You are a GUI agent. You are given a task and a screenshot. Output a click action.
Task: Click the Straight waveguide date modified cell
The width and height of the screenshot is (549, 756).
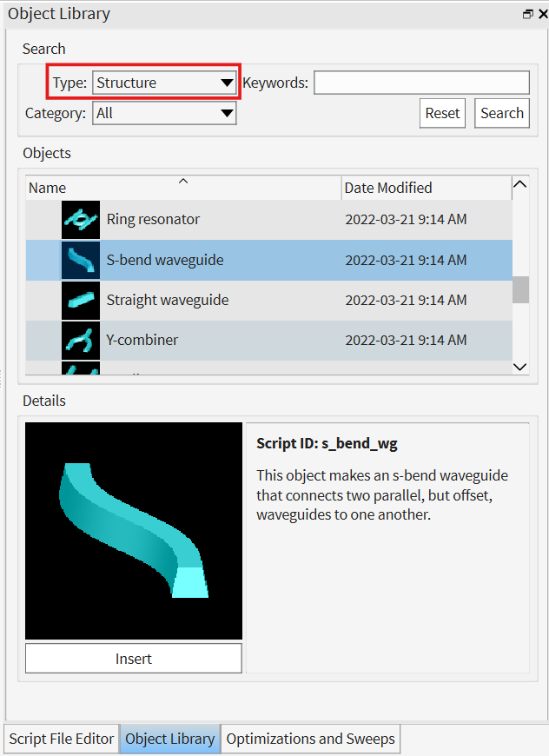pyautogui.click(x=406, y=300)
